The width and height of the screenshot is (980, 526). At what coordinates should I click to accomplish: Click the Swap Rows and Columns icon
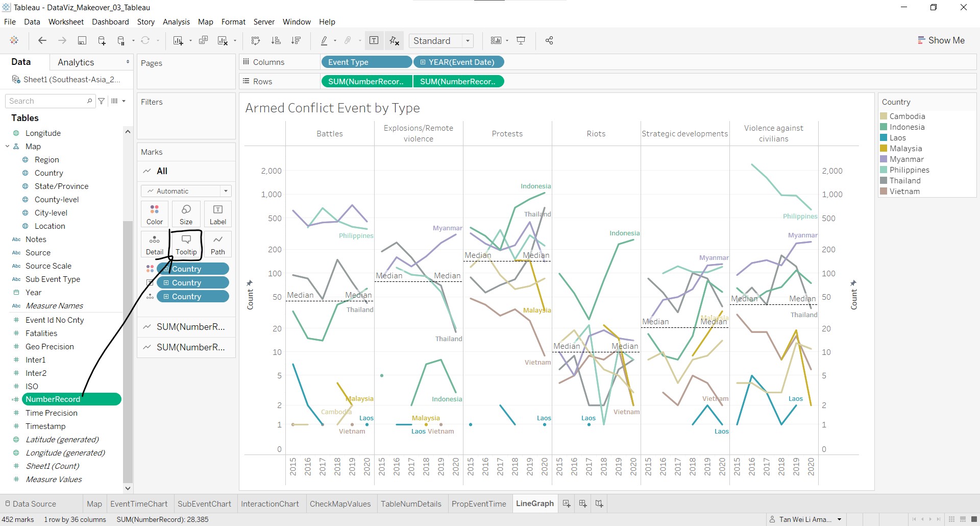click(256, 41)
